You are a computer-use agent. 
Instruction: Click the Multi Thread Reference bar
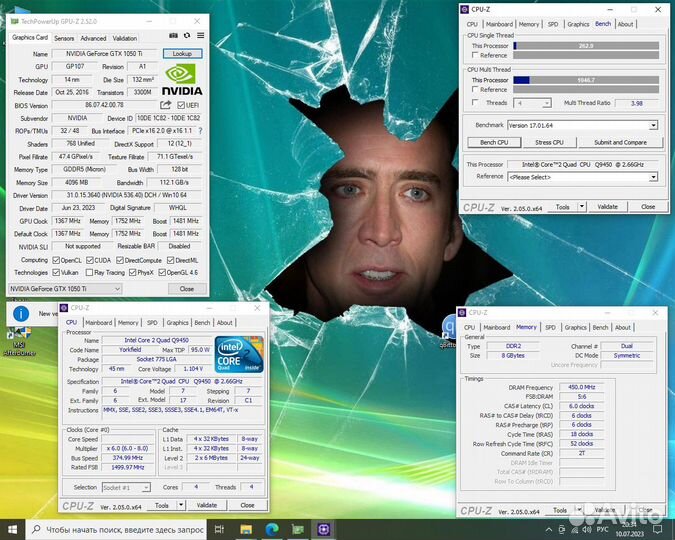pyautogui.click(x=586, y=90)
